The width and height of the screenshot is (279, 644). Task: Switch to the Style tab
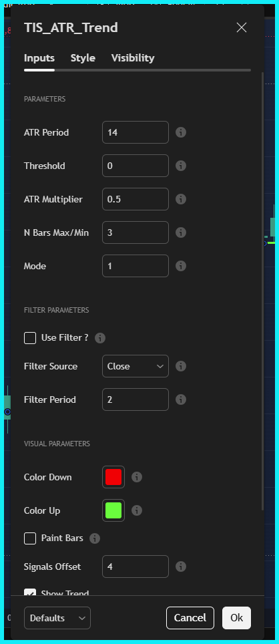[x=83, y=58]
